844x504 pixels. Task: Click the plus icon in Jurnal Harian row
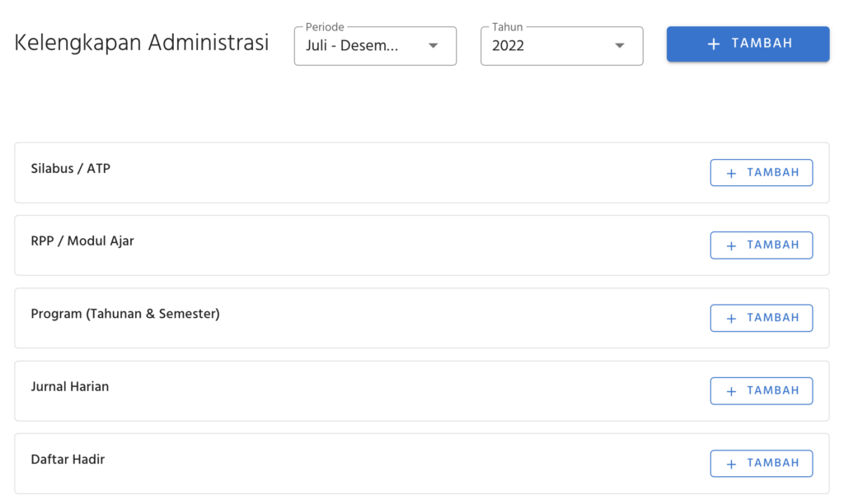click(x=731, y=391)
